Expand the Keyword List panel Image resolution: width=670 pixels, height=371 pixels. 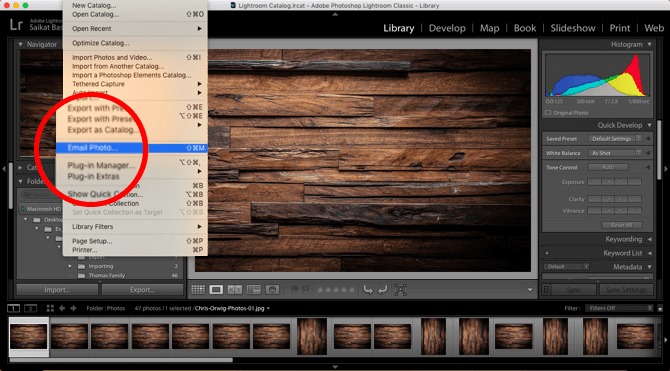(649, 253)
